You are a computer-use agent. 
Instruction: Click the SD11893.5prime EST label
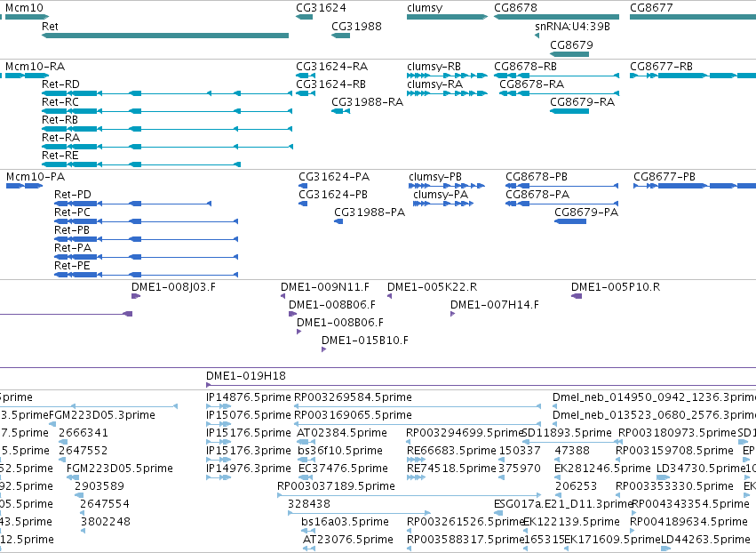click(x=567, y=433)
